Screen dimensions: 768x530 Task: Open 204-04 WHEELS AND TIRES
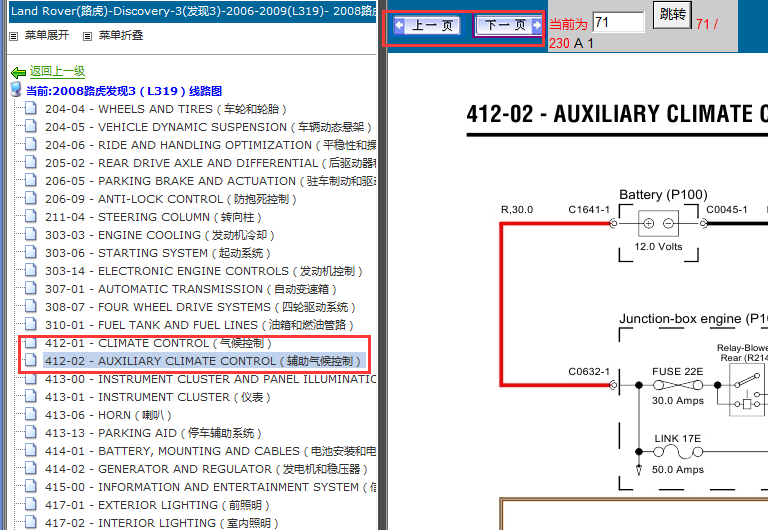pyautogui.click(x=166, y=109)
